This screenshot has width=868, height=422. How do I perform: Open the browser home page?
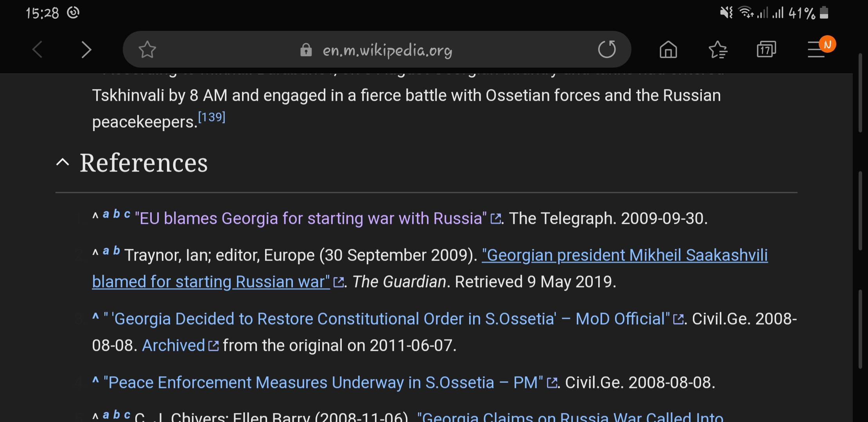click(668, 50)
